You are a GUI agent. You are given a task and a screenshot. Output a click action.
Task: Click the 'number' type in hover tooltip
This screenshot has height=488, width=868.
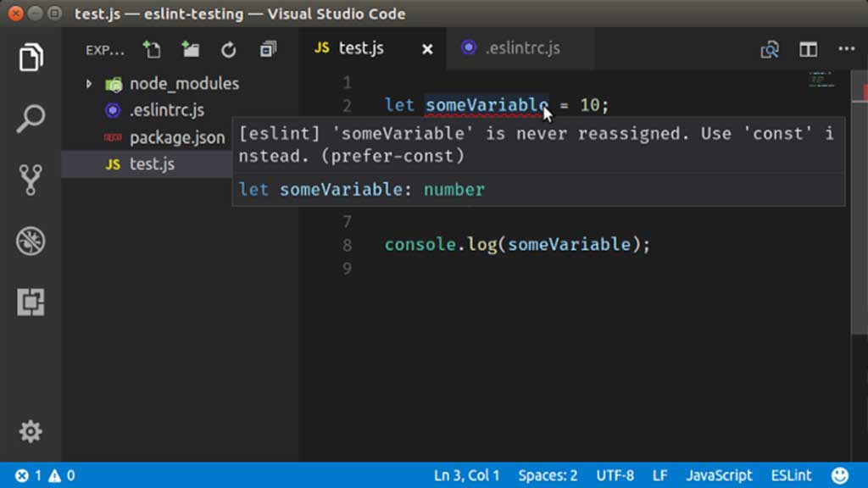click(454, 190)
